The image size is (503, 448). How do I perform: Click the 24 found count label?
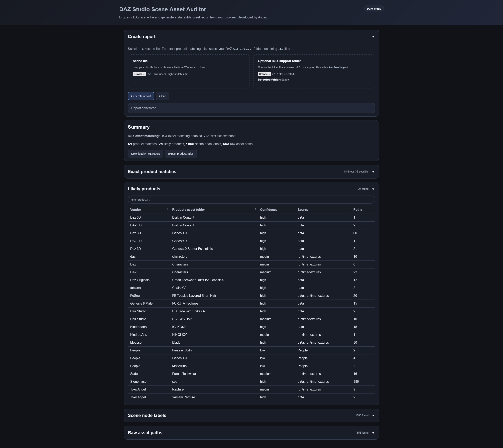(363, 189)
